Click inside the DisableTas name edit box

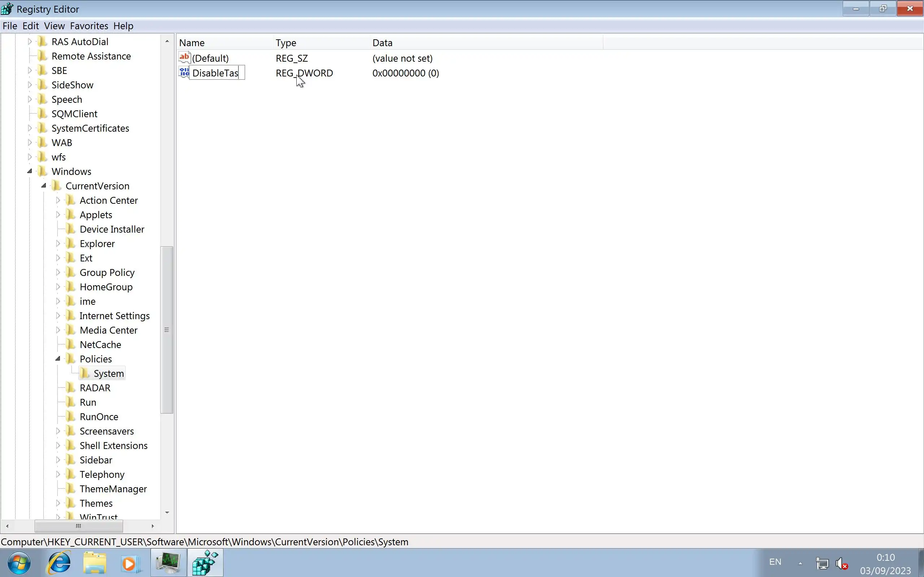click(x=216, y=73)
